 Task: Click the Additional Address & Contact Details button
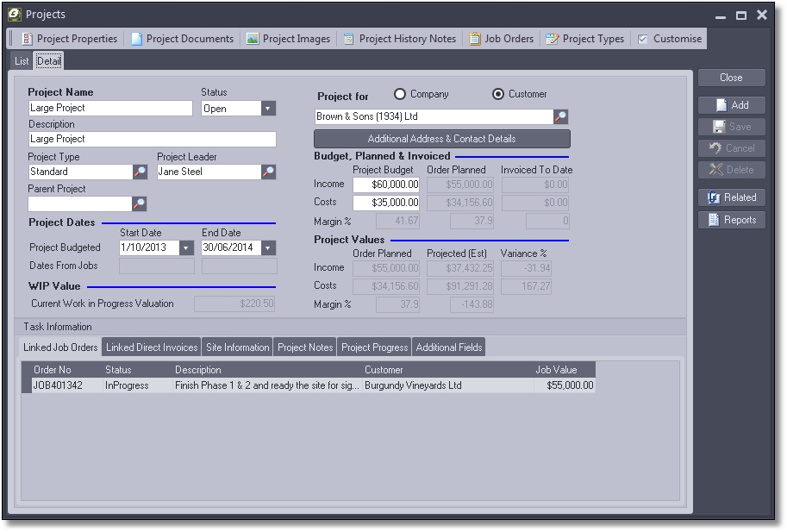coord(441,139)
